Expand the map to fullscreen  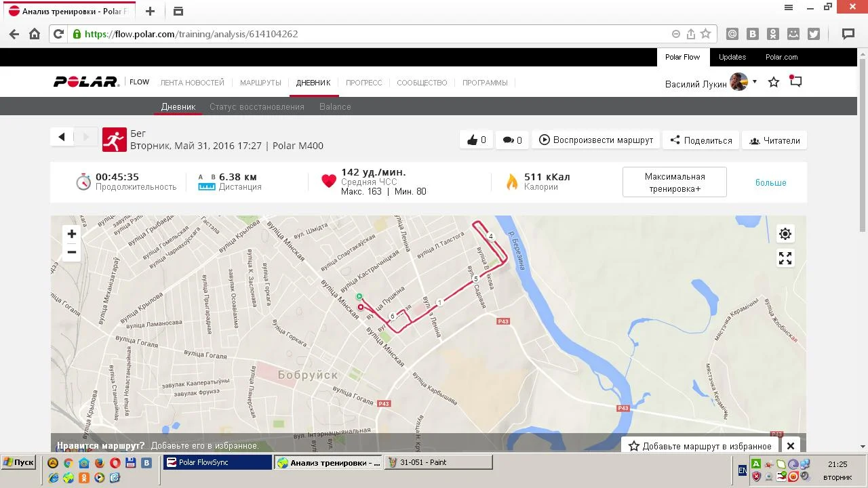click(785, 258)
